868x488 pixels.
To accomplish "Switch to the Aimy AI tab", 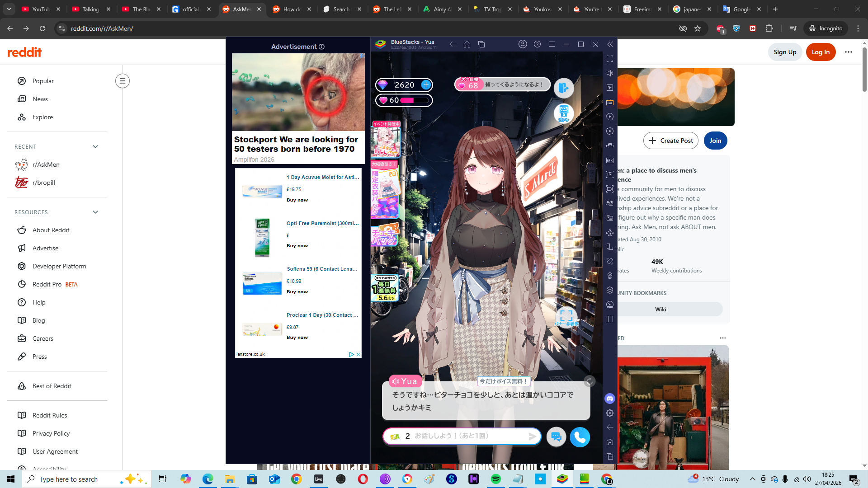I will click(443, 9).
